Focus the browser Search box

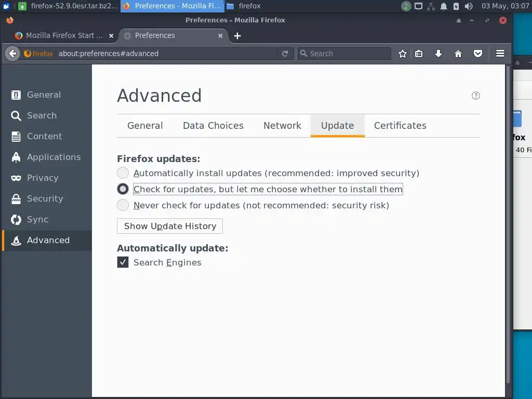coord(344,54)
